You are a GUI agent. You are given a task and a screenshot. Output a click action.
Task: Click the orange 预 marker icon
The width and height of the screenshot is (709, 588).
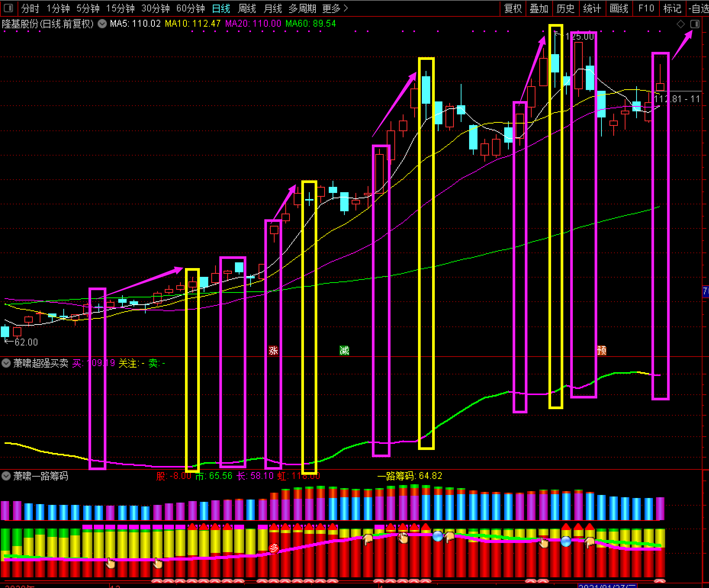pyautogui.click(x=601, y=350)
